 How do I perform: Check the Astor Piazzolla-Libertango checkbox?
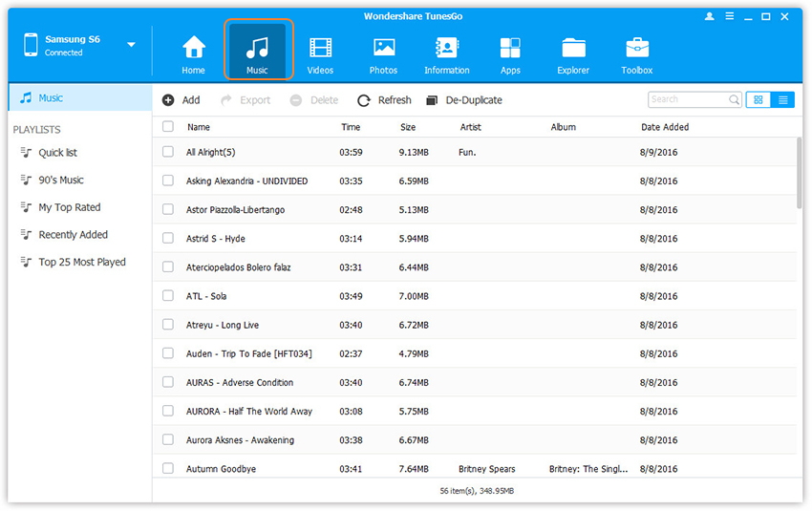click(168, 209)
